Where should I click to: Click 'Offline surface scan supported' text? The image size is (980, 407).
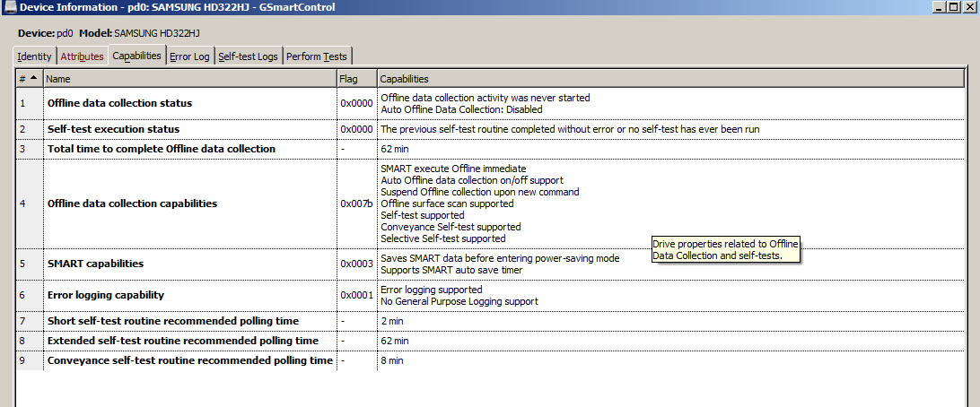pos(447,203)
